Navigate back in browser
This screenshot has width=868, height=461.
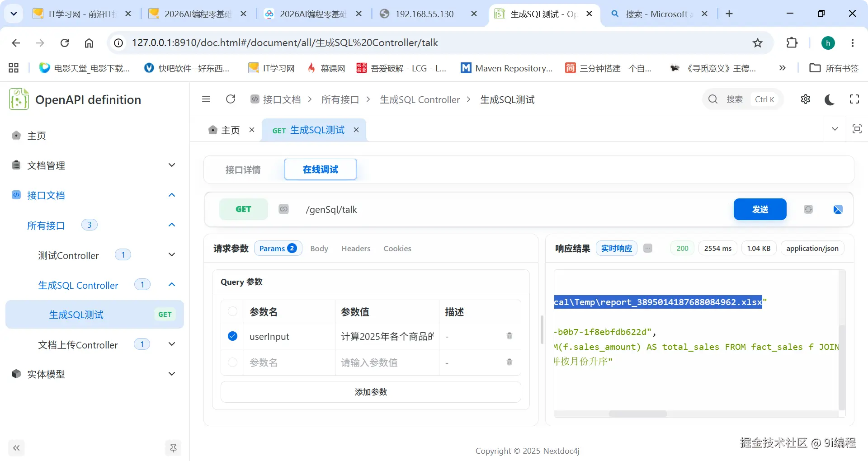point(16,43)
